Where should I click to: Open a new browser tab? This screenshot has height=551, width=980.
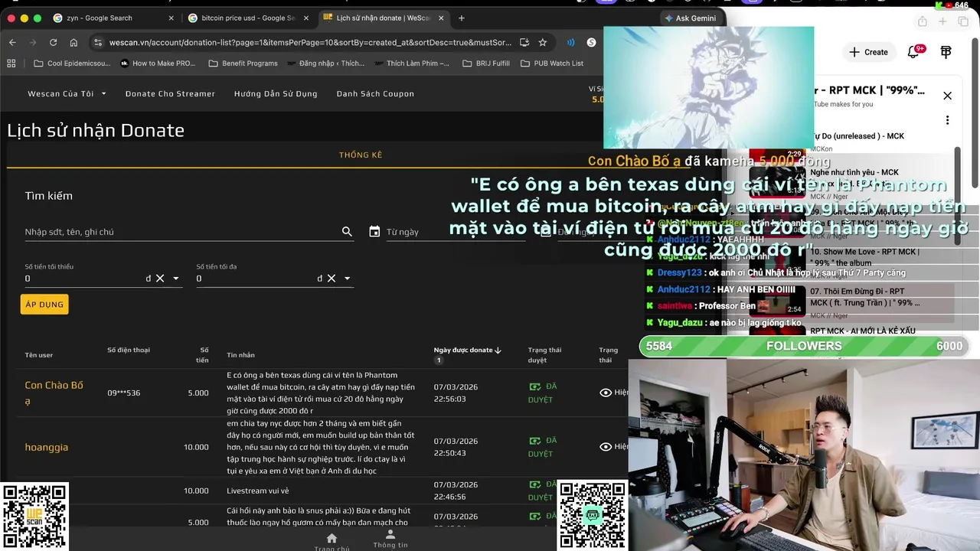click(x=461, y=18)
